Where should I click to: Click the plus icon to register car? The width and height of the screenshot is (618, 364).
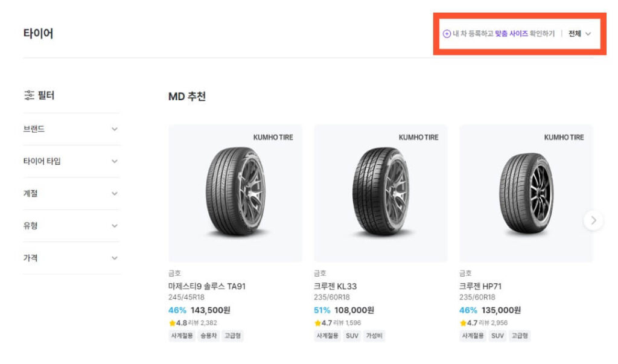point(447,34)
